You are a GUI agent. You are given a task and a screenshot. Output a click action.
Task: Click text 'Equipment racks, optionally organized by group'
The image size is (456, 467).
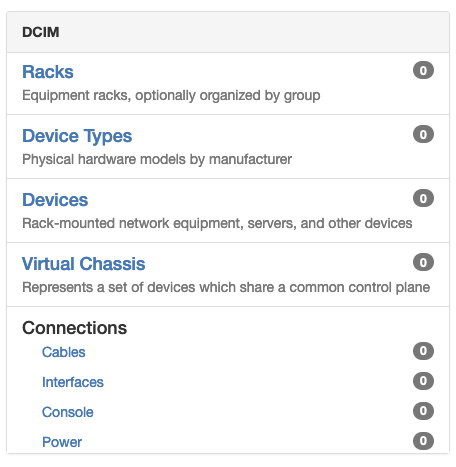171,96
